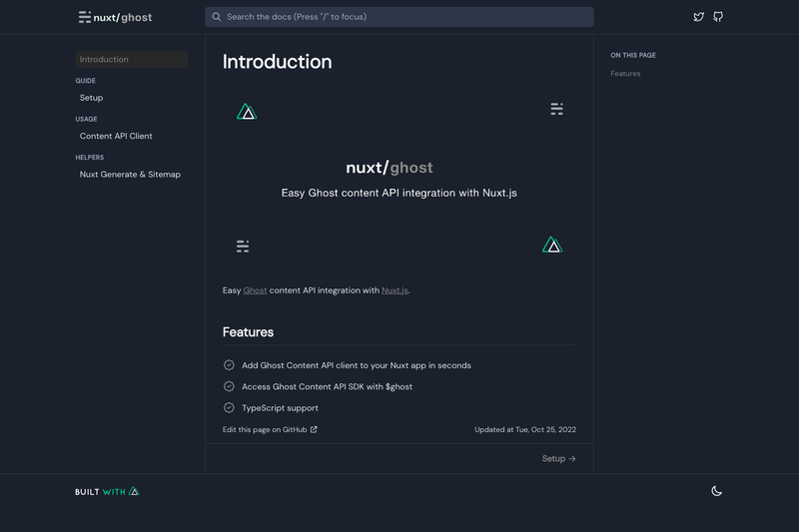Click Ghost lines icon in banner top-right
The height and width of the screenshot is (532, 799).
click(556, 109)
